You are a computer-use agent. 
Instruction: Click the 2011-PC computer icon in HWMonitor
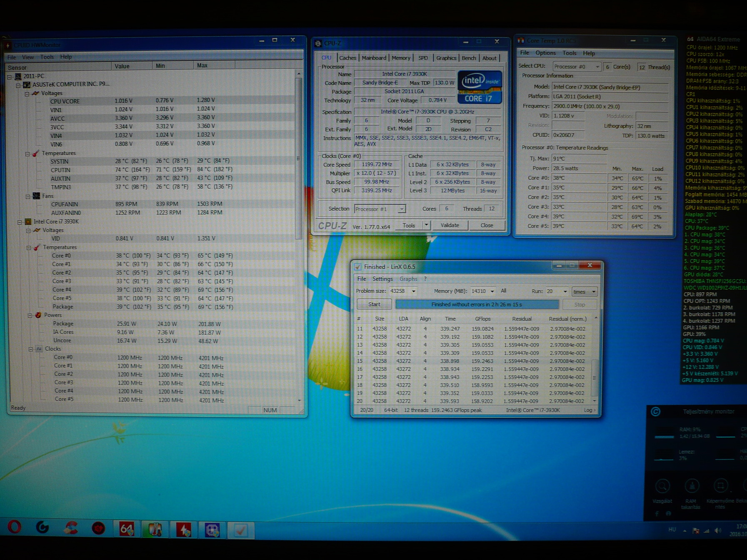(x=18, y=76)
